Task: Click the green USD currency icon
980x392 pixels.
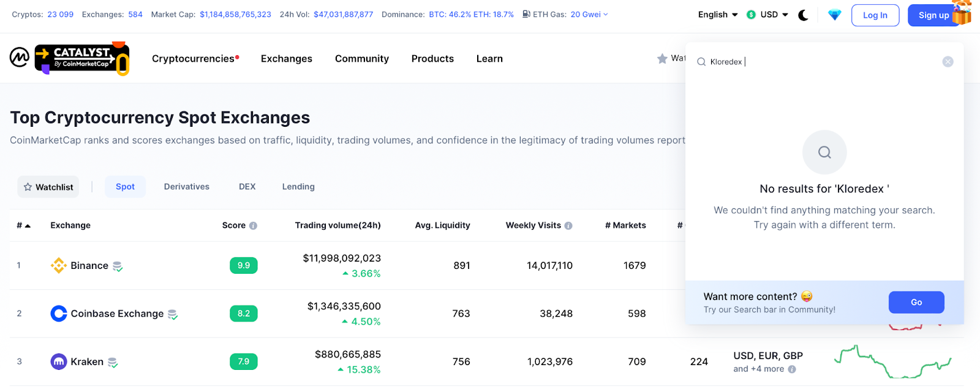Action: point(751,15)
